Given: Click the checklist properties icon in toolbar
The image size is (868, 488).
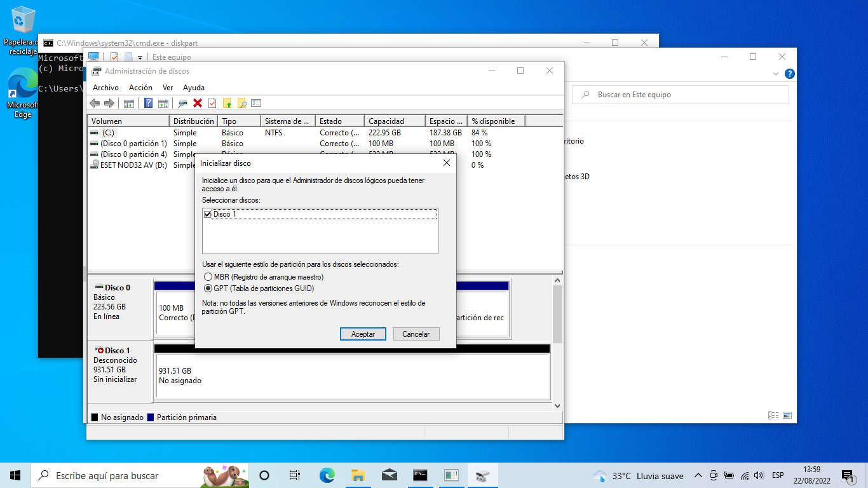Looking at the screenshot, I should [x=256, y=103].
